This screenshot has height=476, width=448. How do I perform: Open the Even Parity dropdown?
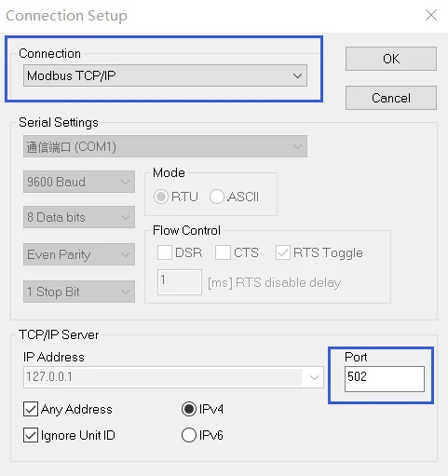coord(79,254)
